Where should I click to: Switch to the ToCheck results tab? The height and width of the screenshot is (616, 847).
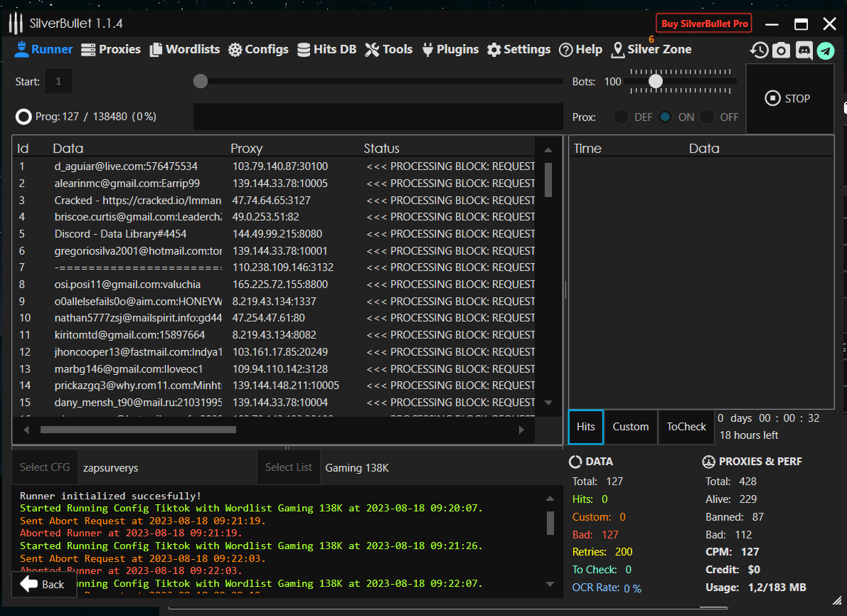pyautogui.click(x=686, y=427)
